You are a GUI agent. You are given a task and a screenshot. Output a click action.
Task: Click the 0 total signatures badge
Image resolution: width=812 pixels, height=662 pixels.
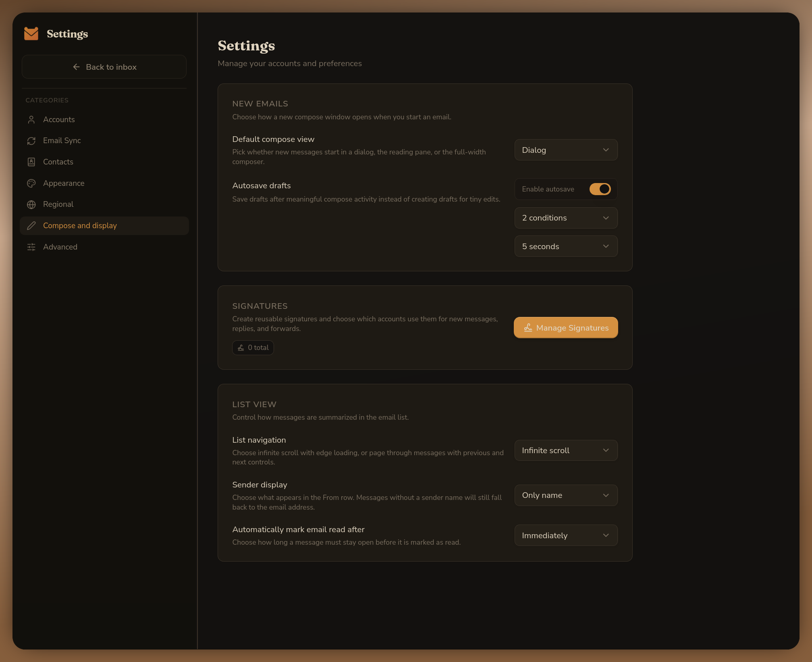[x=253, y=348]
